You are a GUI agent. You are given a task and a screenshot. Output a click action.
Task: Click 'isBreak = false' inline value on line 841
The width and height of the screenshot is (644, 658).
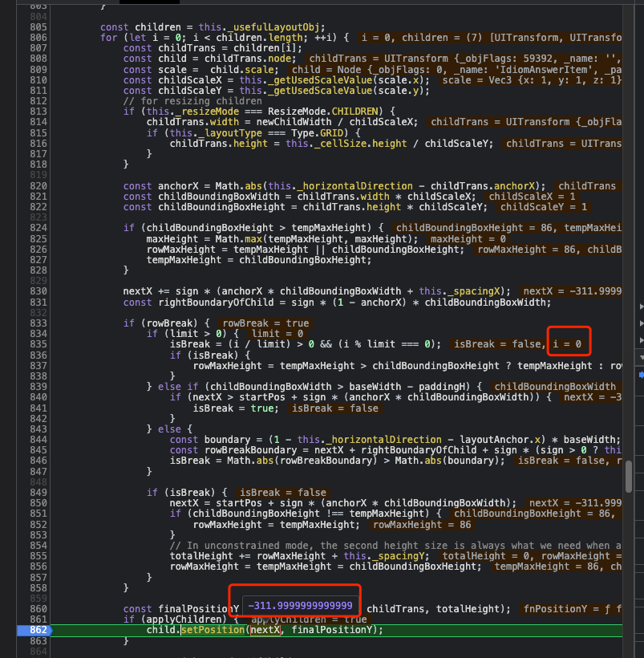[x=335, y=408]
